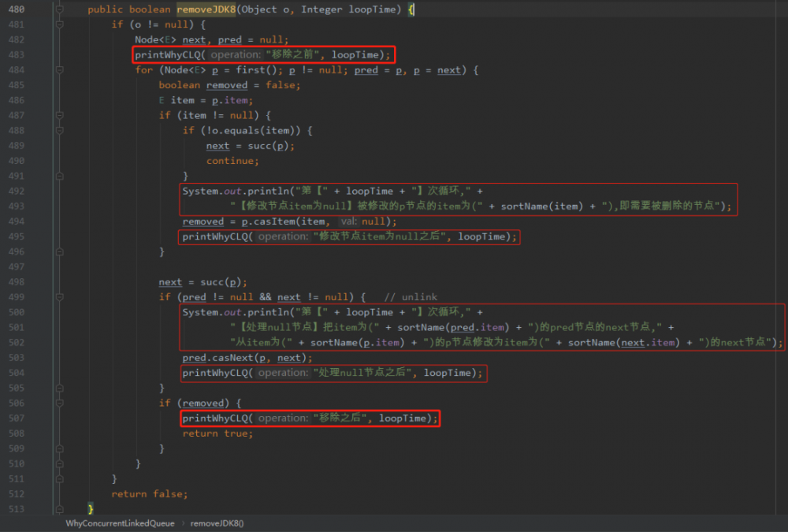This screenshot has height=532, width=788.
Task: Click line number 503 in gutter
Action: tap(16, 358)
